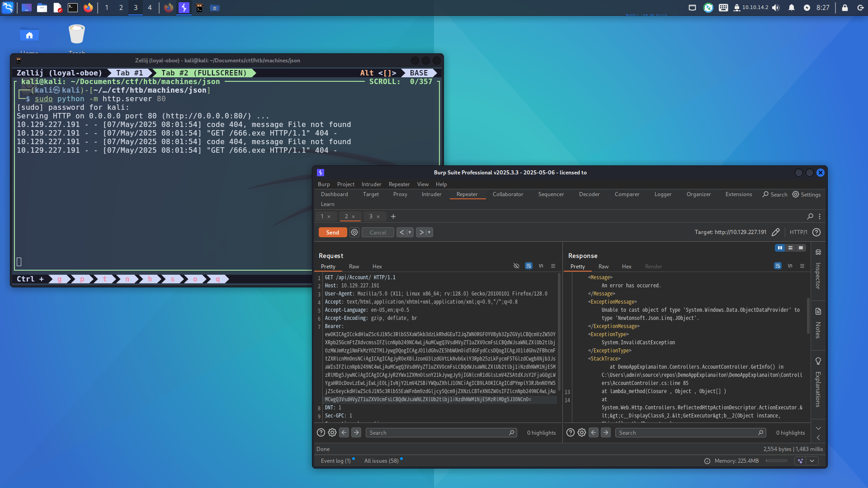
Task: Open All issues (58) link
Action: pyautogui.click(x=381, y=461)
